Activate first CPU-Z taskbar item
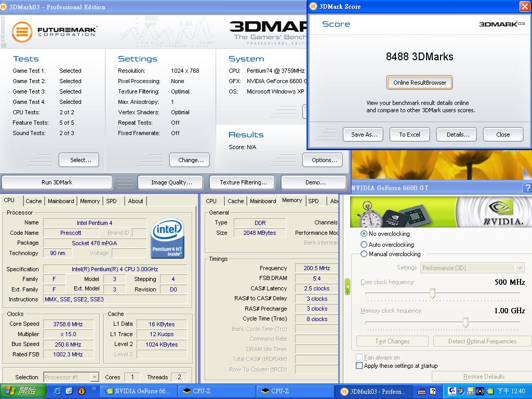Image resolution: width=532 pixels, height=399 pixels. 217,391
